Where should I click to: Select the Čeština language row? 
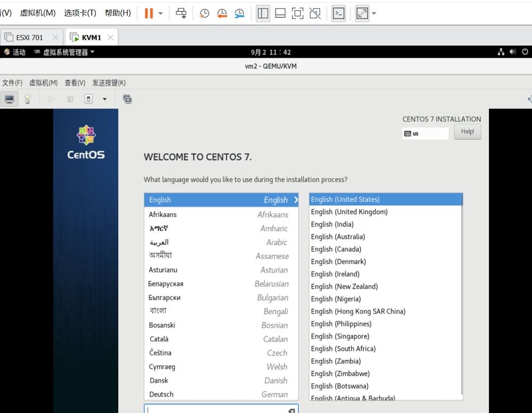pyautogui.click(x=221, y=352)
